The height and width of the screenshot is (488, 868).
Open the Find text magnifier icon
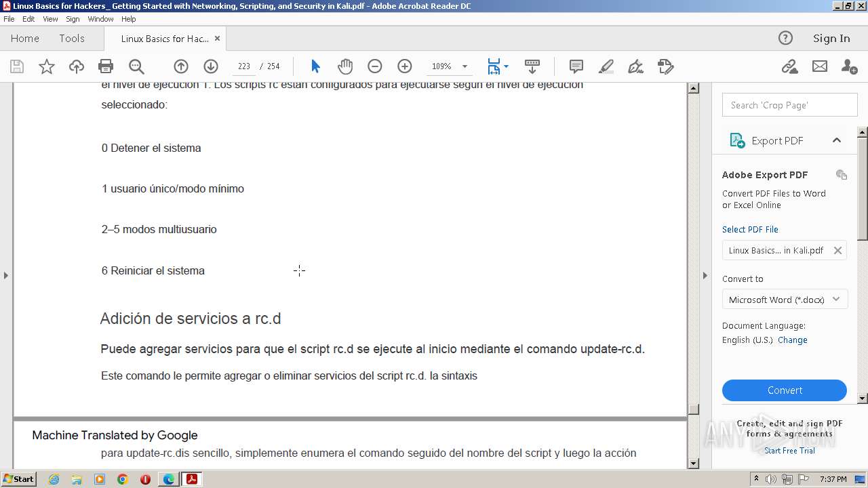pyautogui.click(x=136, y=66)
